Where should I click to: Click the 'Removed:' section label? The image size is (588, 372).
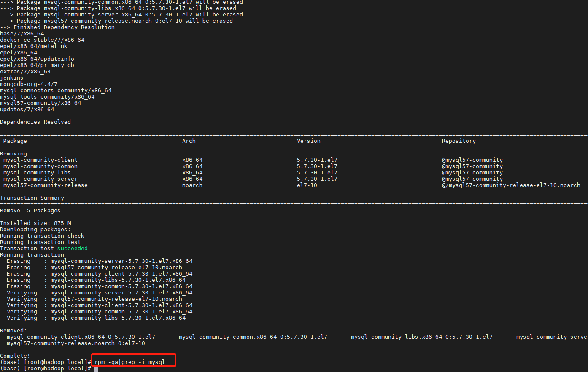13,330
